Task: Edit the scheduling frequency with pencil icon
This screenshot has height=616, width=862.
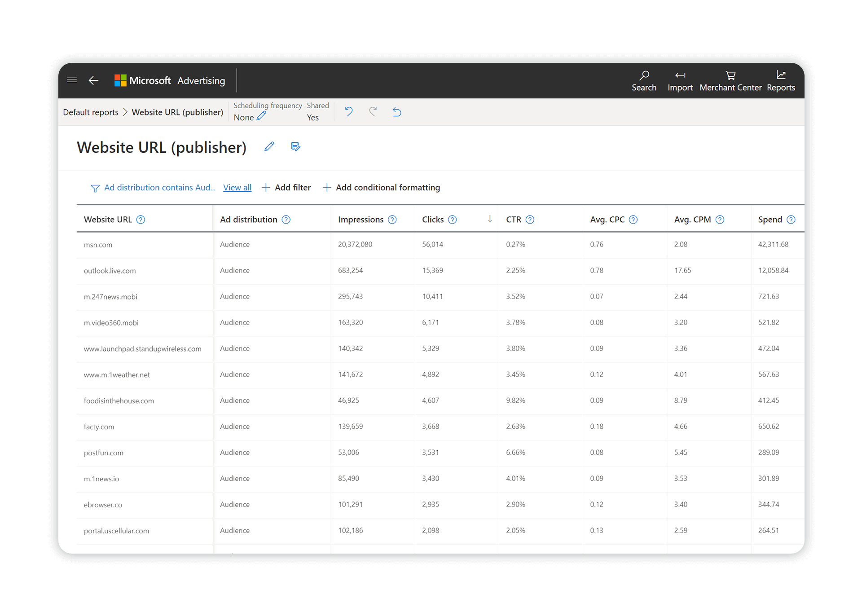Action: (260, 116)
